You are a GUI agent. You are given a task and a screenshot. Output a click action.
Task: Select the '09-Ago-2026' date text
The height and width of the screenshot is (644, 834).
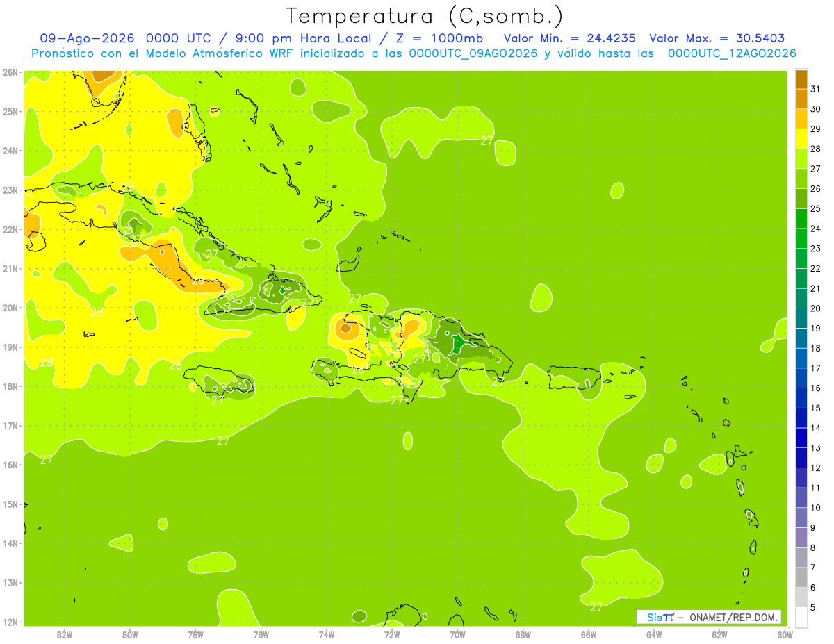pyautogui.click(x=85, y=38)
